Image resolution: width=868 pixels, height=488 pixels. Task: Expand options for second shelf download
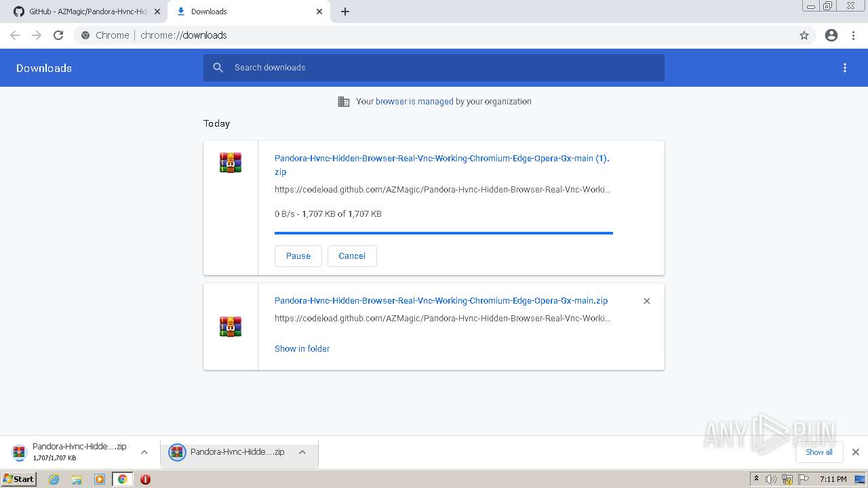pyautogui.click(x=302, y=452)
